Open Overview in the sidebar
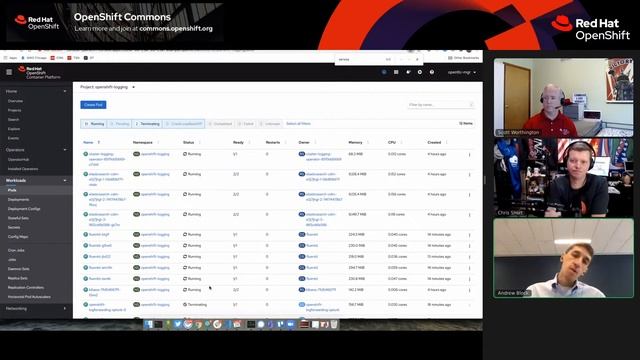Image resolution: width=640 pixels, height=360 pixels. (x=16, y=101)
